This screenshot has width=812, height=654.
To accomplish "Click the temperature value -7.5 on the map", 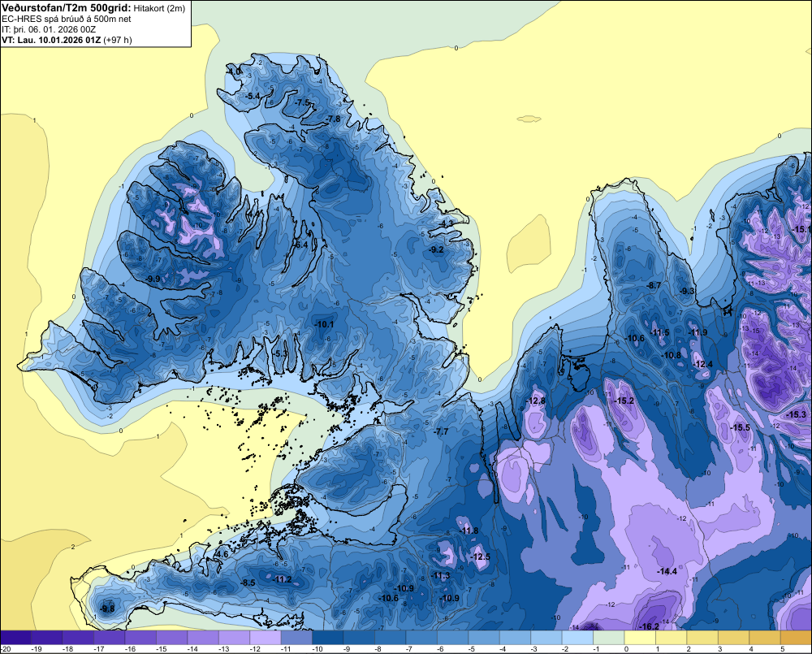I will [302, 103].
